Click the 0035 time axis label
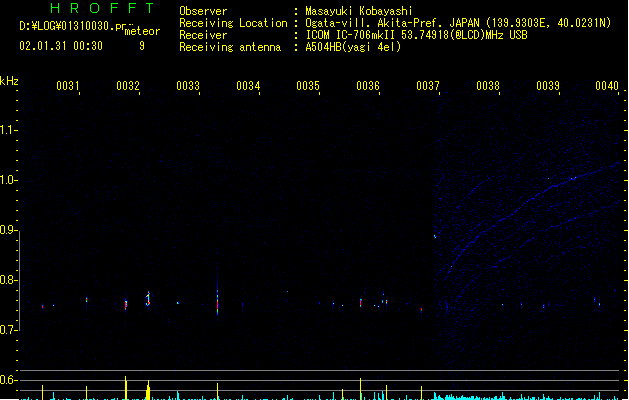629x400 pixels. coord(308,85)
